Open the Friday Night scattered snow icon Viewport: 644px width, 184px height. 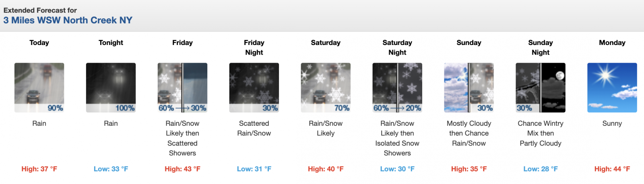(254, 88)
